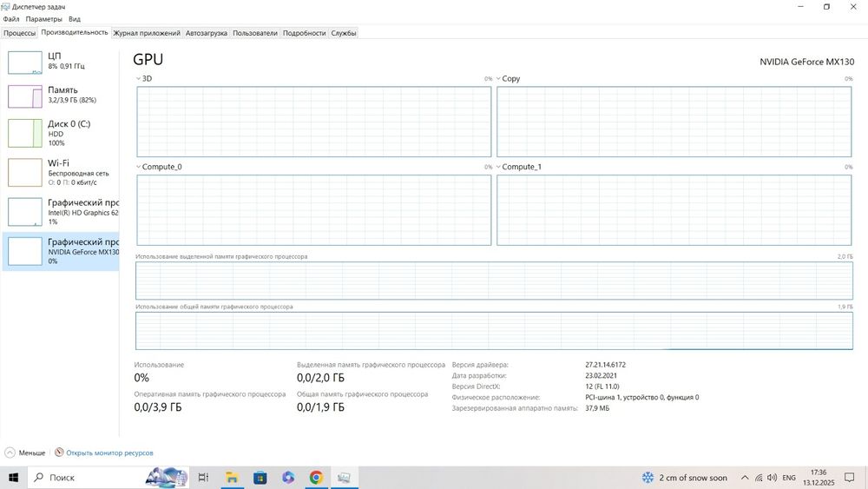Screen dimensions: 868x489
Task: Open the Windows Start menu
Action: pos(13,478)
